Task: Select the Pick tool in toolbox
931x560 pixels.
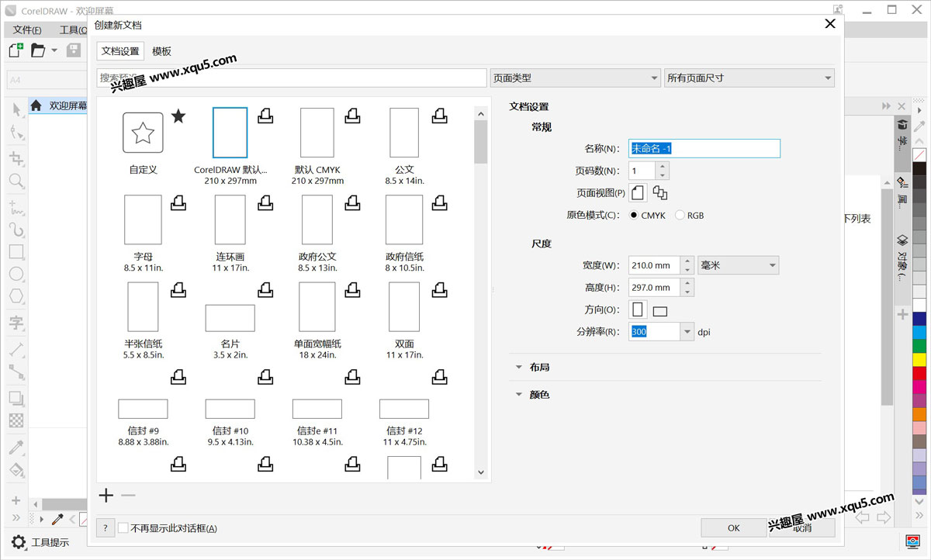Action: [x=16, y=110]
